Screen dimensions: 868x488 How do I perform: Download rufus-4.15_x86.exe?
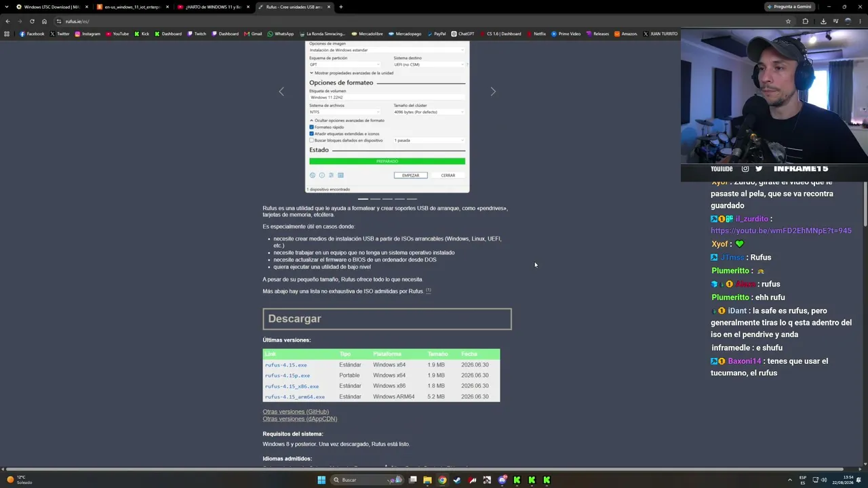(292, 386)
